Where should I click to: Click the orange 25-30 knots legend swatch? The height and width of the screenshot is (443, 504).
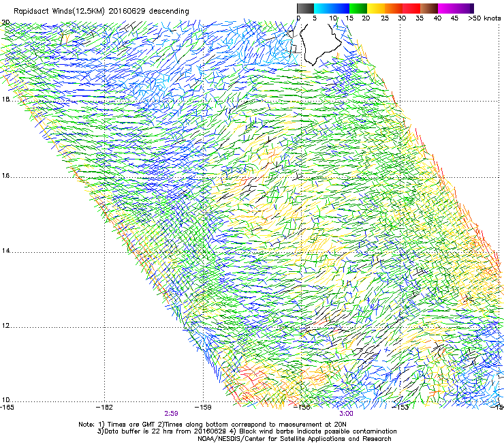[394, 8]
